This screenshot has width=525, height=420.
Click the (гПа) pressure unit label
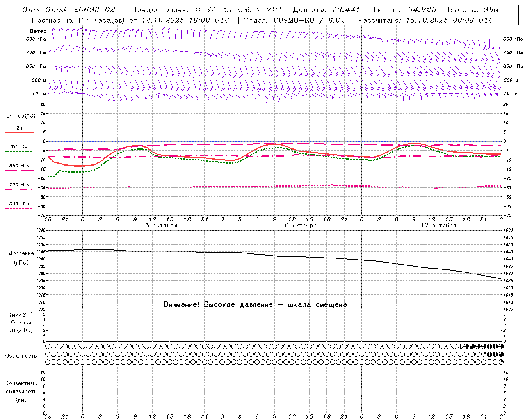pos(21,262)
